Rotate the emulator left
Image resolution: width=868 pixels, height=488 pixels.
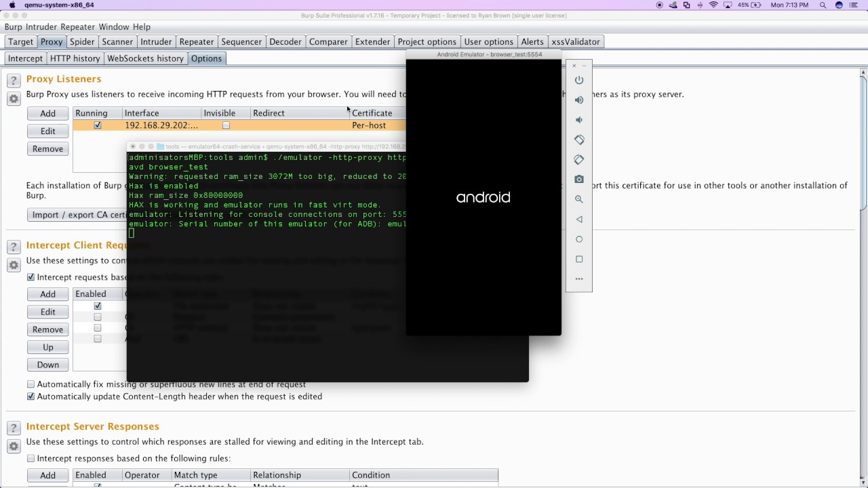click(579, 140)
